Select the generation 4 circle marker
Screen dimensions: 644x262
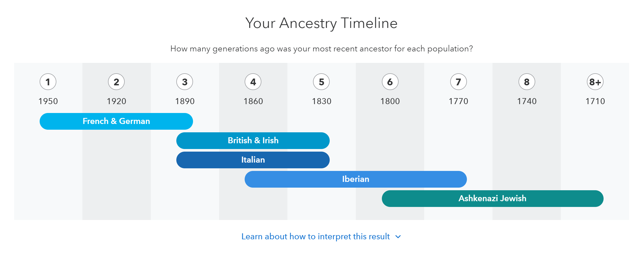[253, 82]
